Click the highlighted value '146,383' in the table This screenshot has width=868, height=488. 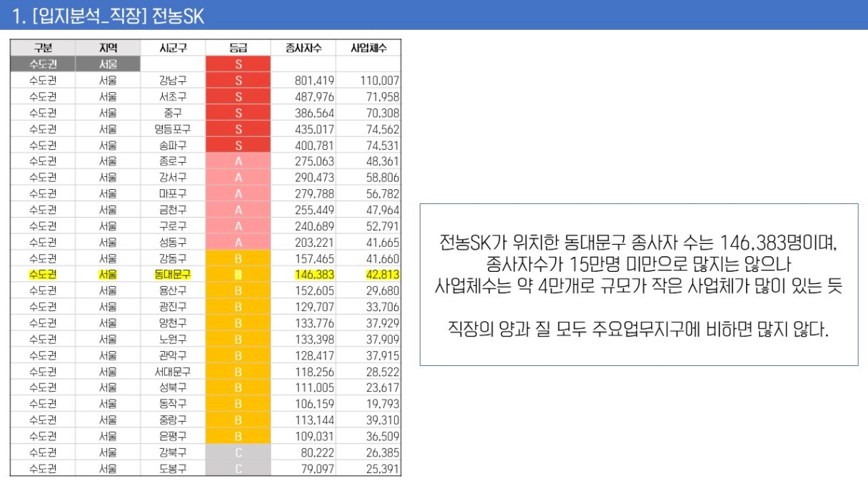tap(314, 274)
